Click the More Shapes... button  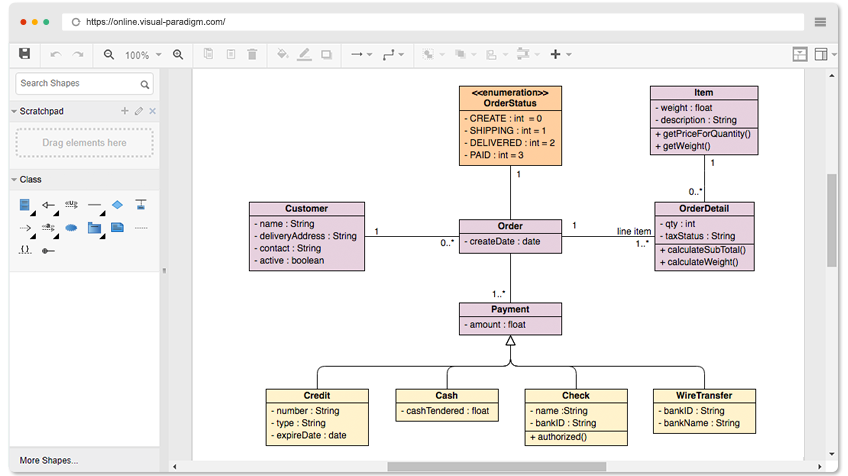click(49, 460)
